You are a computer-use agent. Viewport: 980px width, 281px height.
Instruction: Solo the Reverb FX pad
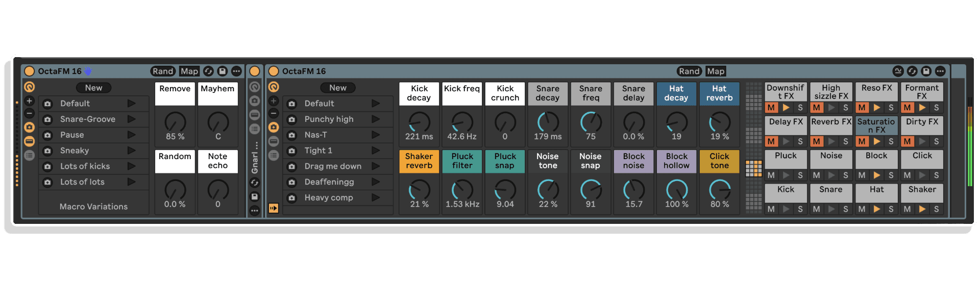point(846,141)
